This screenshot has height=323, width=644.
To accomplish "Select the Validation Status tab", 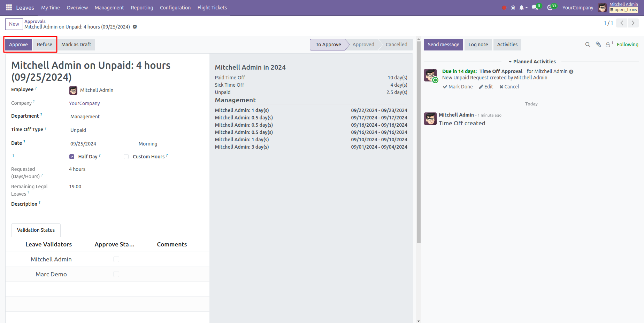I will (36, 230).
